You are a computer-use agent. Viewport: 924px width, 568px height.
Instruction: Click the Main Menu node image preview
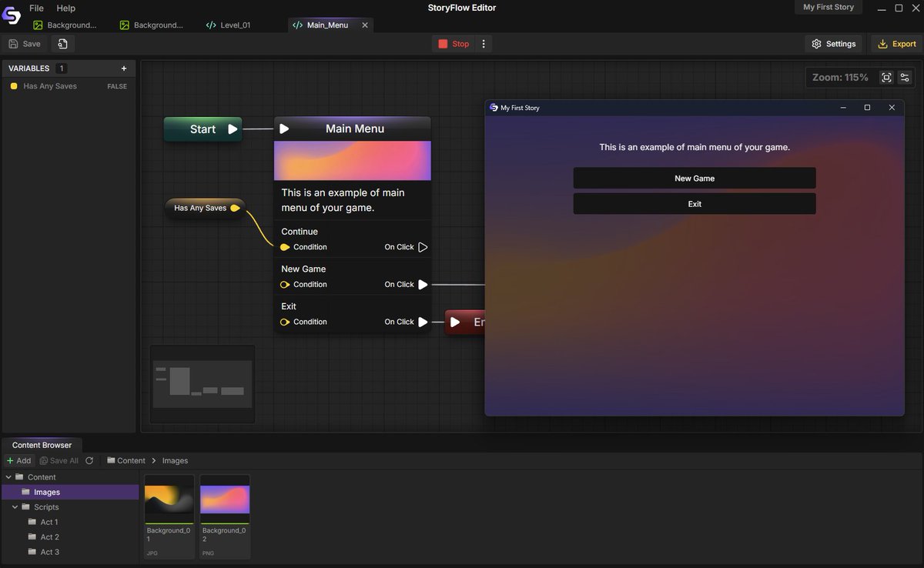click(x=353, y=160)
